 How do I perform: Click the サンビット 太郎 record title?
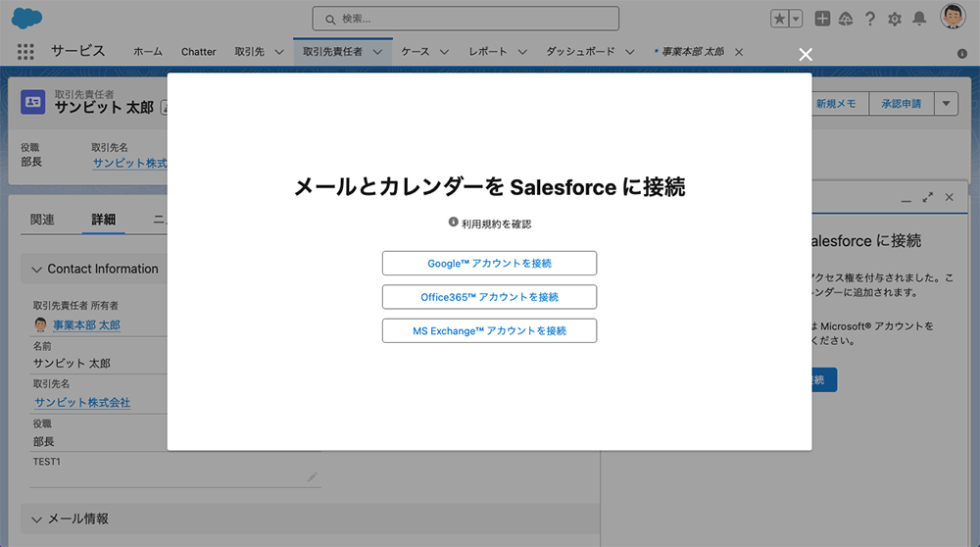pyautogui.click(x=104, y=108)
